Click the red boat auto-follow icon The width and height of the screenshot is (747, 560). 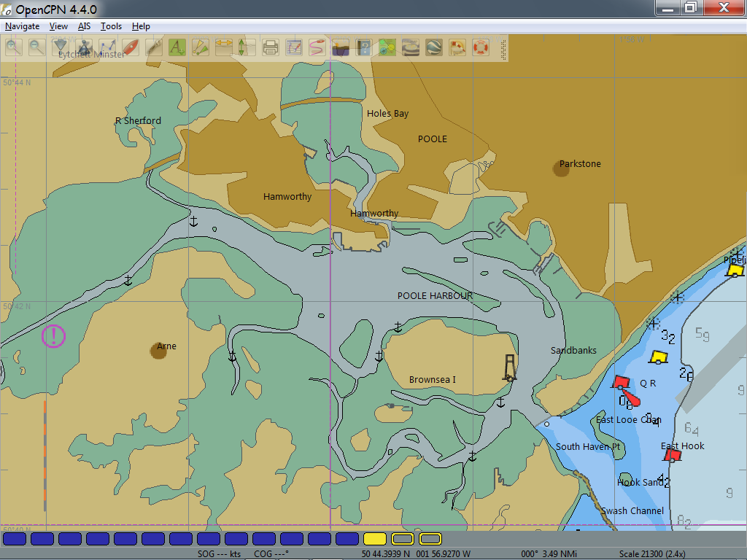[131, 48]
